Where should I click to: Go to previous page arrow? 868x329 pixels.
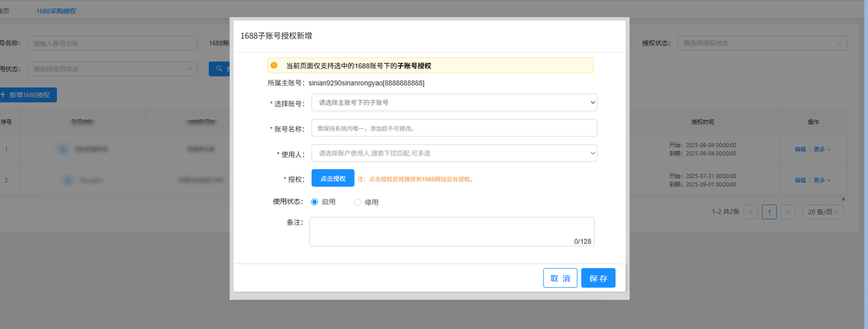pyautogui.click(x=750, y=212)
